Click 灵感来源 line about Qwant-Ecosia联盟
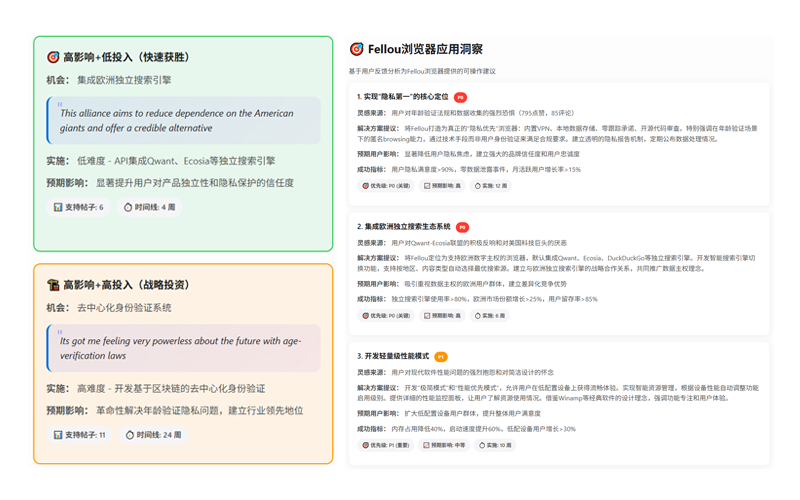This screenshot has width=800, height=500. tap(462, 243)
